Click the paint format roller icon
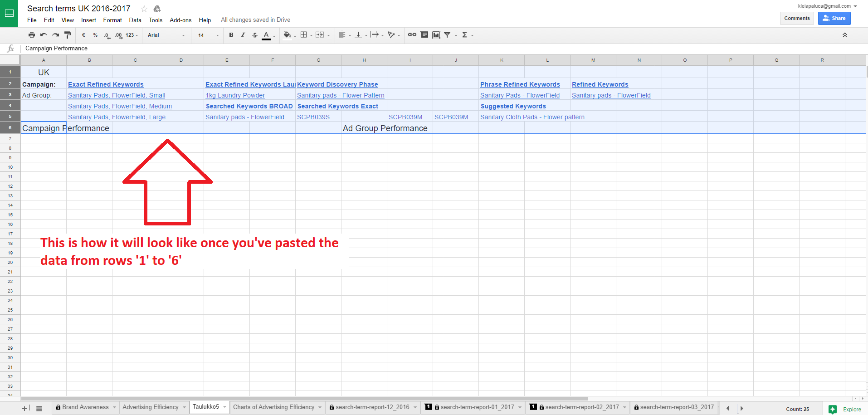 click(68, 35)
